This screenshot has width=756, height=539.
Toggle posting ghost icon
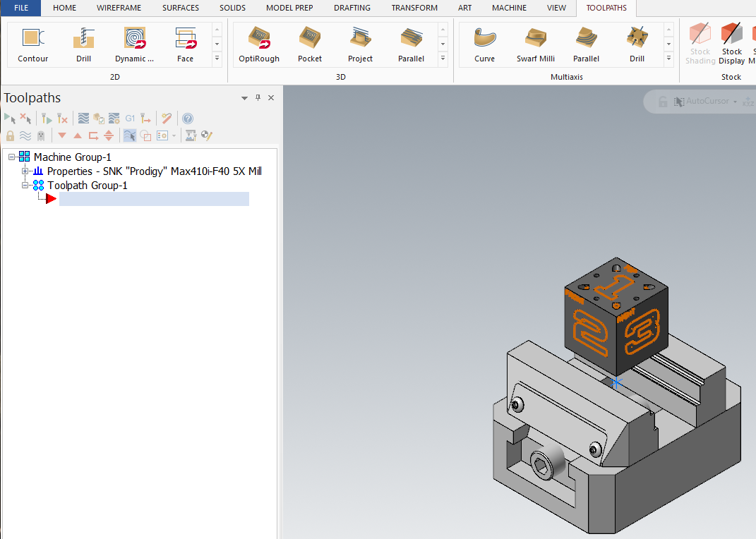coord(41,135)
